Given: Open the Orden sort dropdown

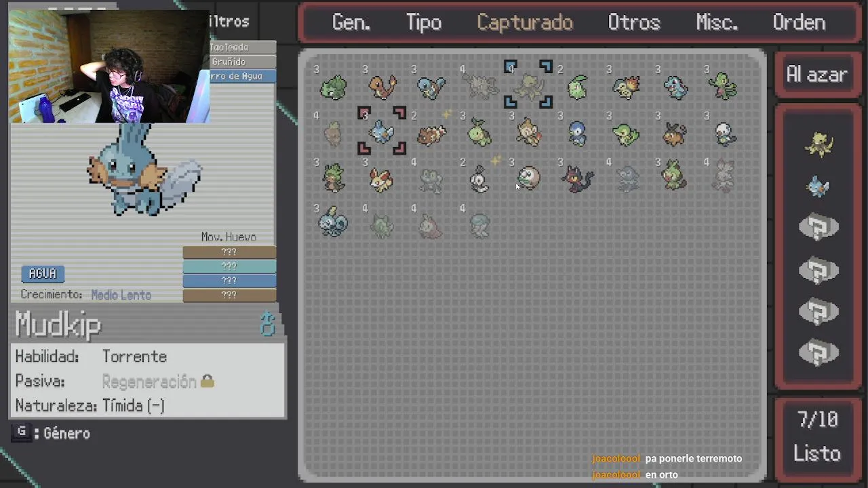Looking at the screenshot, I should point(799,22).
